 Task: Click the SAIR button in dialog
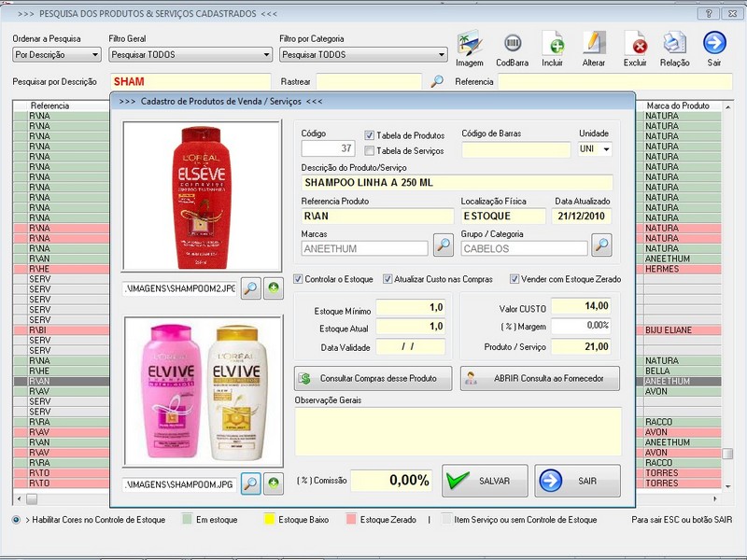(x=577, y=481)
